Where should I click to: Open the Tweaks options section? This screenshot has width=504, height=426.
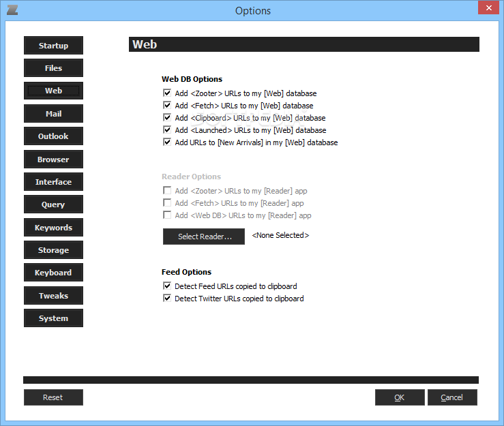53,296
